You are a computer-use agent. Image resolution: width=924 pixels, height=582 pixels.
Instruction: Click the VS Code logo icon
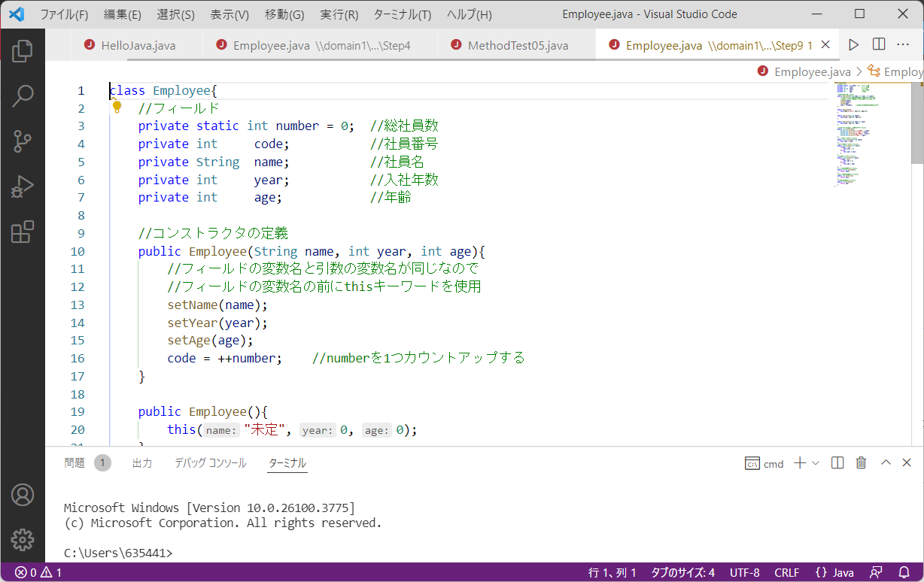pos(17,14)
